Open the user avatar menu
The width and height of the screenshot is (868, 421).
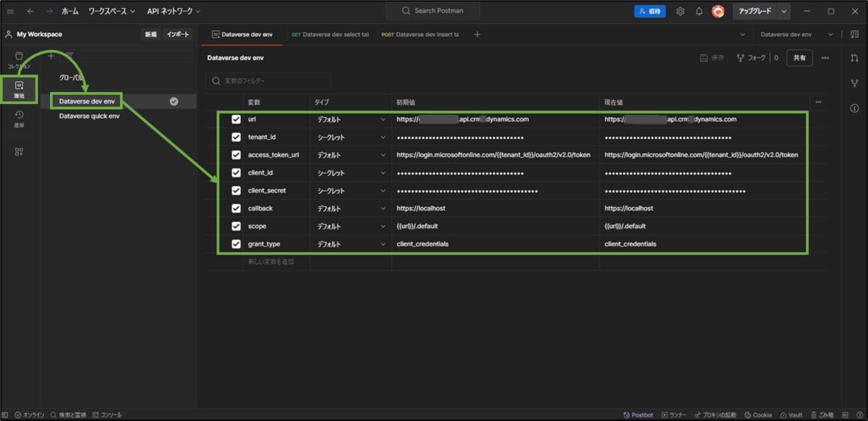[718, 11]
